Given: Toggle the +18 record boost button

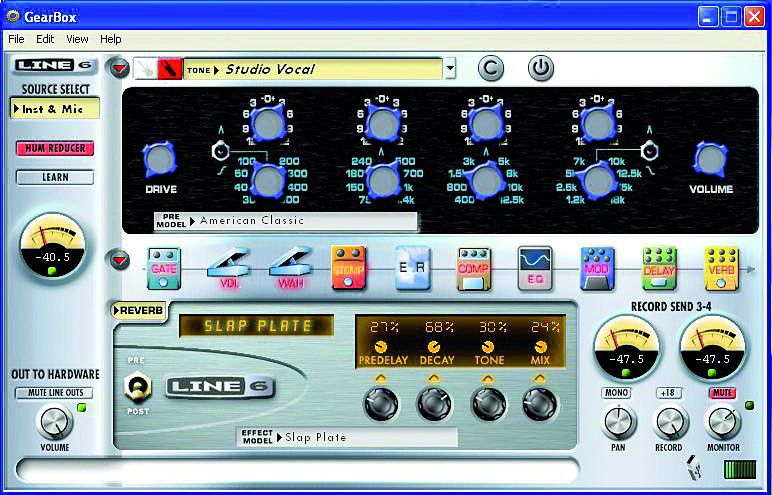Looking at the screenshot, I should (x=669, y=393).
